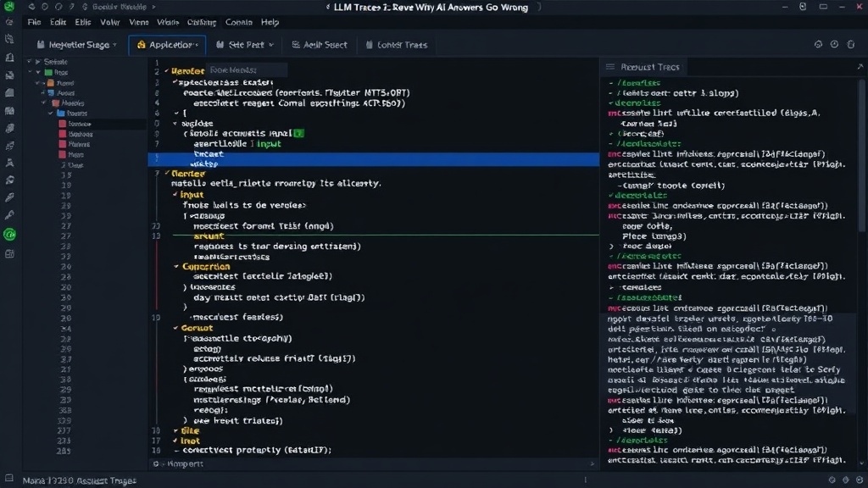This screenshot has width=868, height=488.
Task: Collapse the green folder tree node
Action: coord(37,73)
